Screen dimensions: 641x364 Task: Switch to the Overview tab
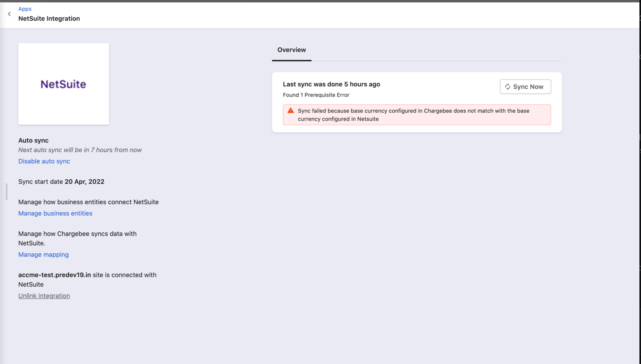pos(291,50)
